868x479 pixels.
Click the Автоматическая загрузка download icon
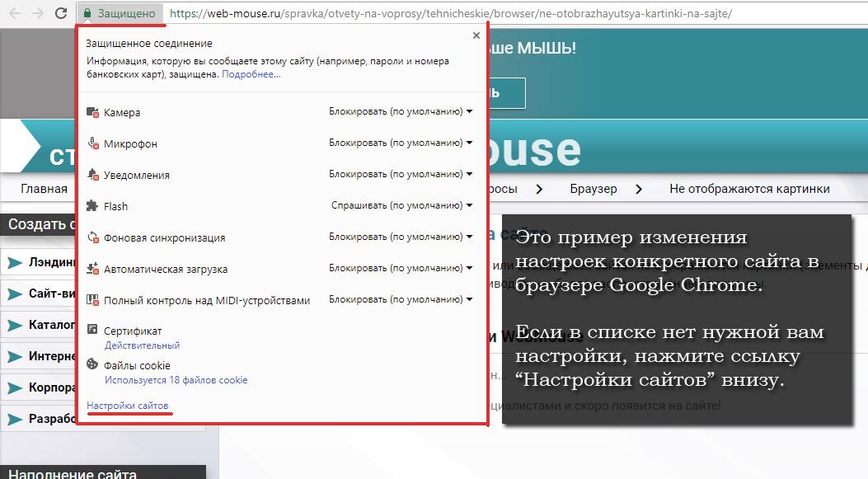pyautogui.click(x=92, y=269)
